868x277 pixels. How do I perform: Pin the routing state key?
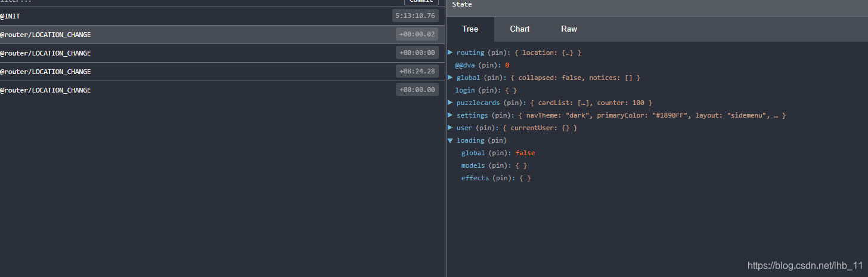498,53
